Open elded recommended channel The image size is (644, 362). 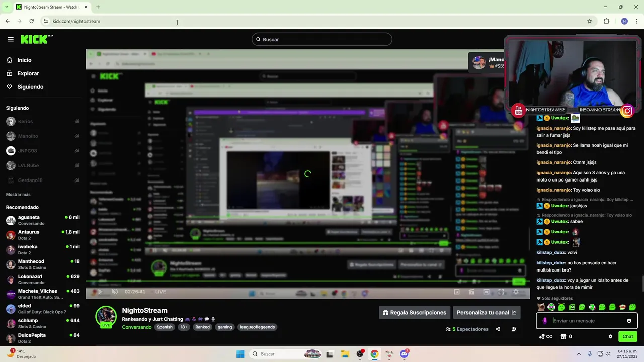43,308
